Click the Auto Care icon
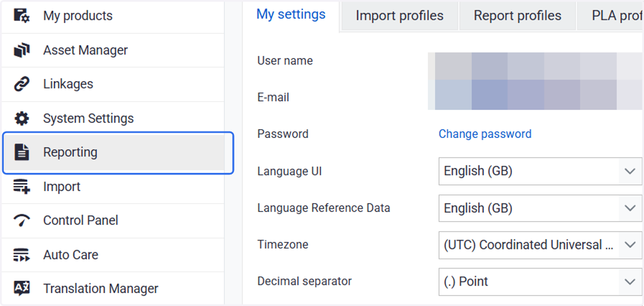The image size is (644, 306). click(x=21, y=255)
